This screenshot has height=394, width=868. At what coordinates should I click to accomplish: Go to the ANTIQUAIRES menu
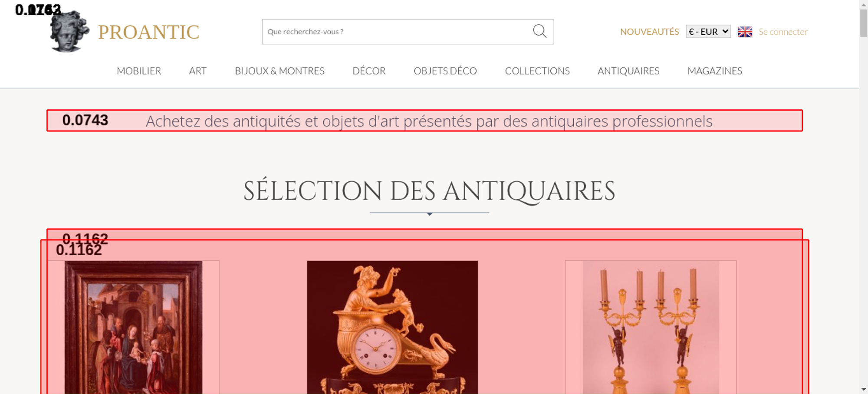coord(628,71)
